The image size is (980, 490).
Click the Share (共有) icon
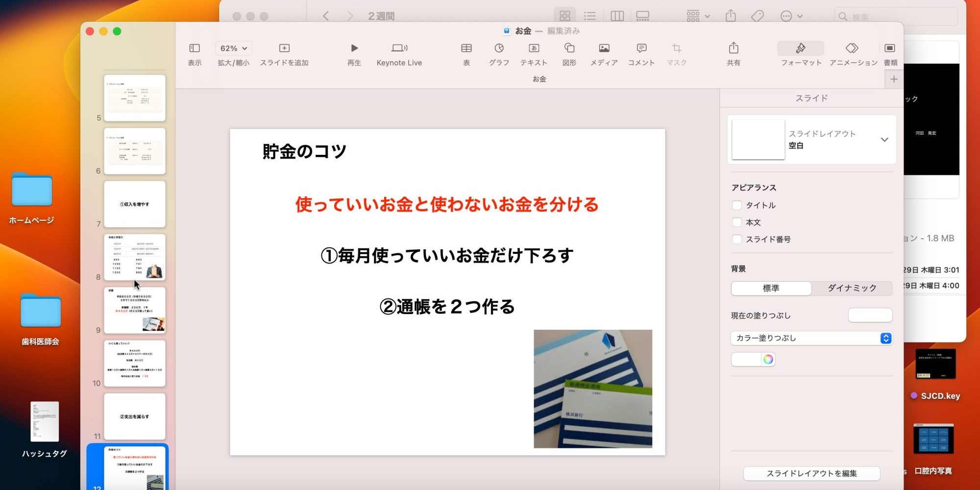pyautogui.click(x=733, y=48)
